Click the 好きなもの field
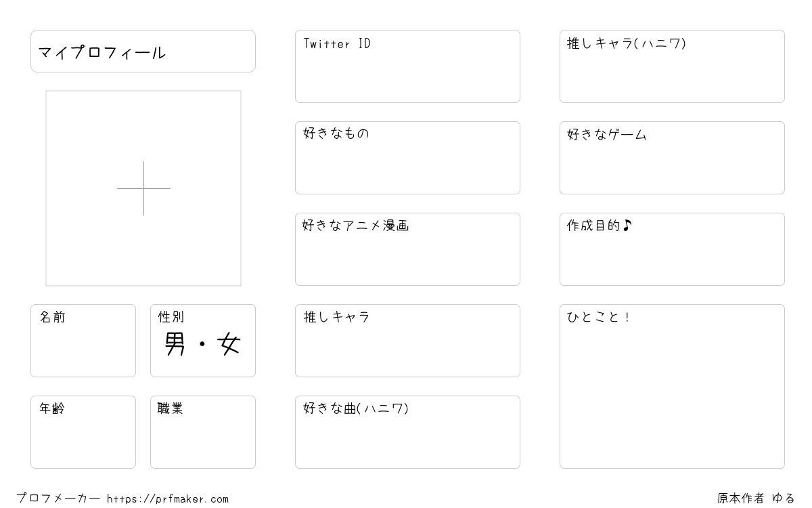The width and height of the screenshot is (812, 508). (x=407, y=158)
